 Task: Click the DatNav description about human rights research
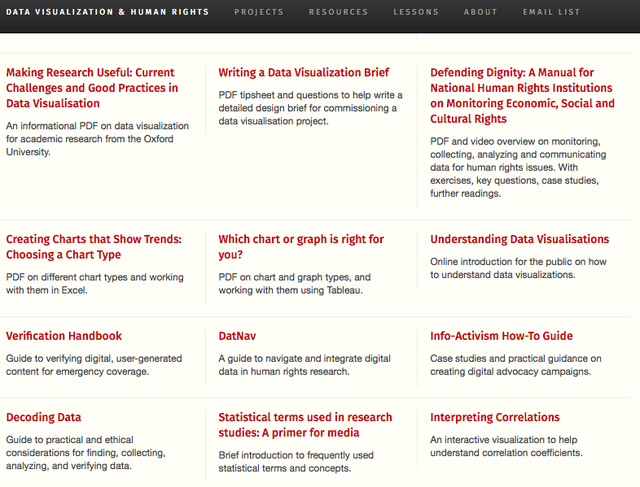304,365
